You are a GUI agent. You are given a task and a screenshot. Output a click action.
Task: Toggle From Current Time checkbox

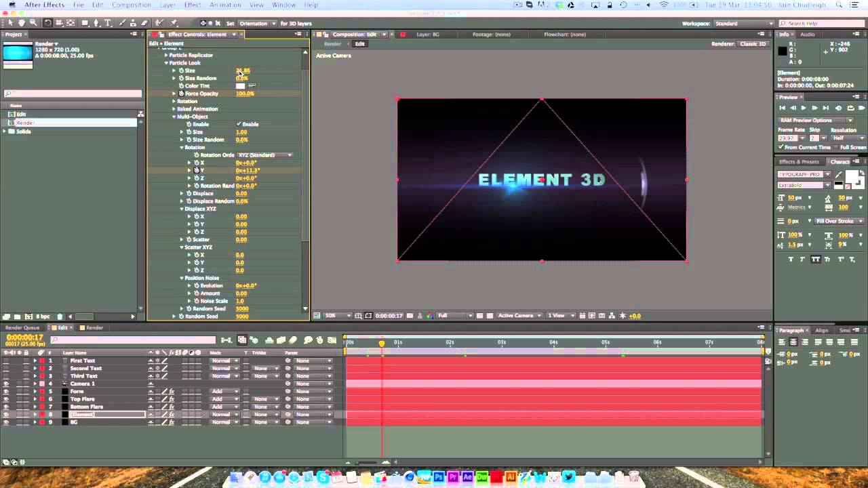(781, 147)
